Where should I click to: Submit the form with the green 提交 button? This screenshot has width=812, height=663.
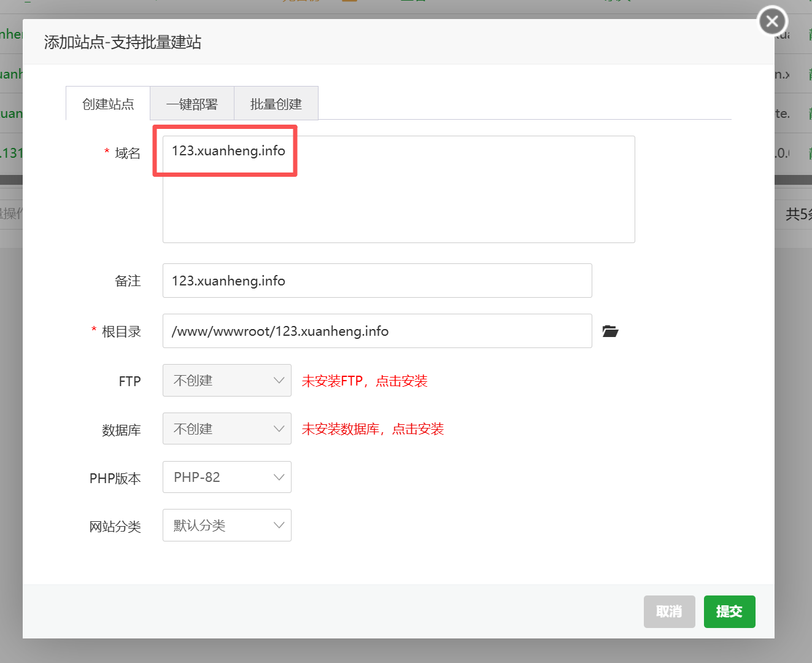(729, 611)
